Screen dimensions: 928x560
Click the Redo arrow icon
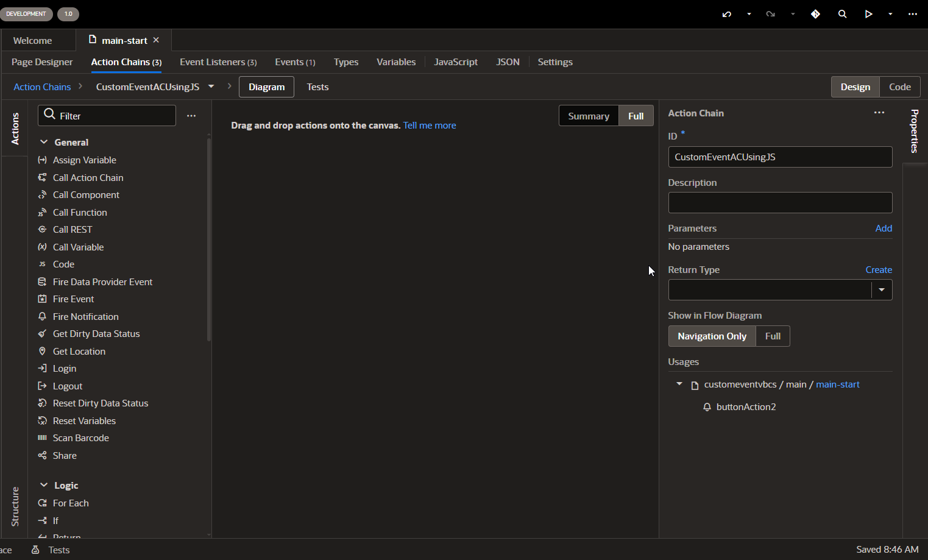pyautogui.click(x=771, y=14)
